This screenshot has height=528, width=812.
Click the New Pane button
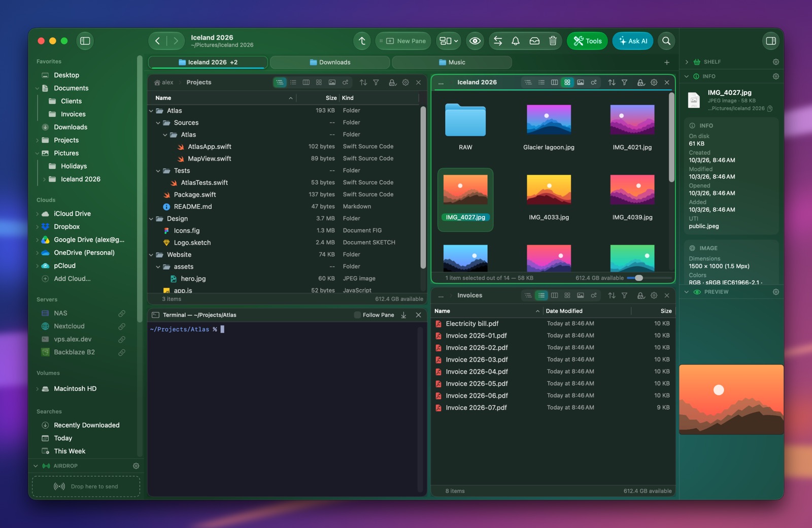pyautogui.click(x=403, y=41)
